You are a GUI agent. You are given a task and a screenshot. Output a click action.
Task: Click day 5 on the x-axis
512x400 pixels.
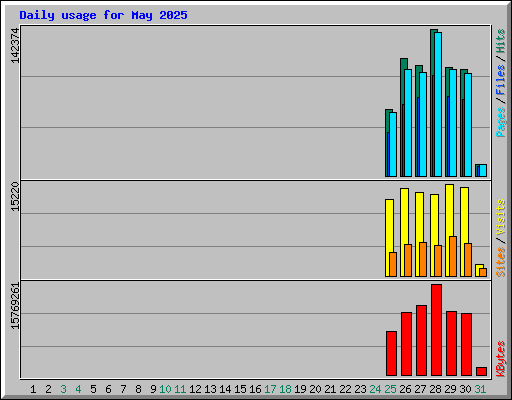[93, 389]
